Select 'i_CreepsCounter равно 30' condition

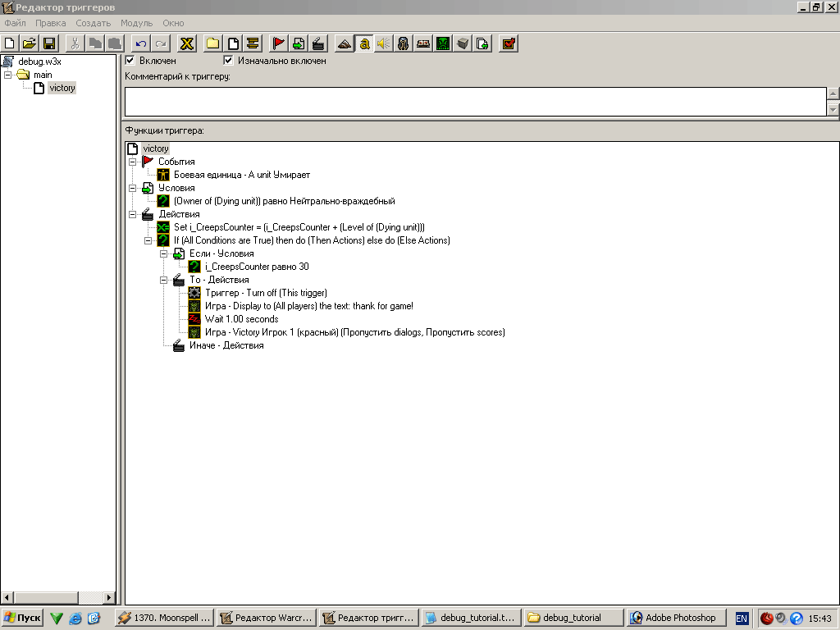[x=257, y=267]
